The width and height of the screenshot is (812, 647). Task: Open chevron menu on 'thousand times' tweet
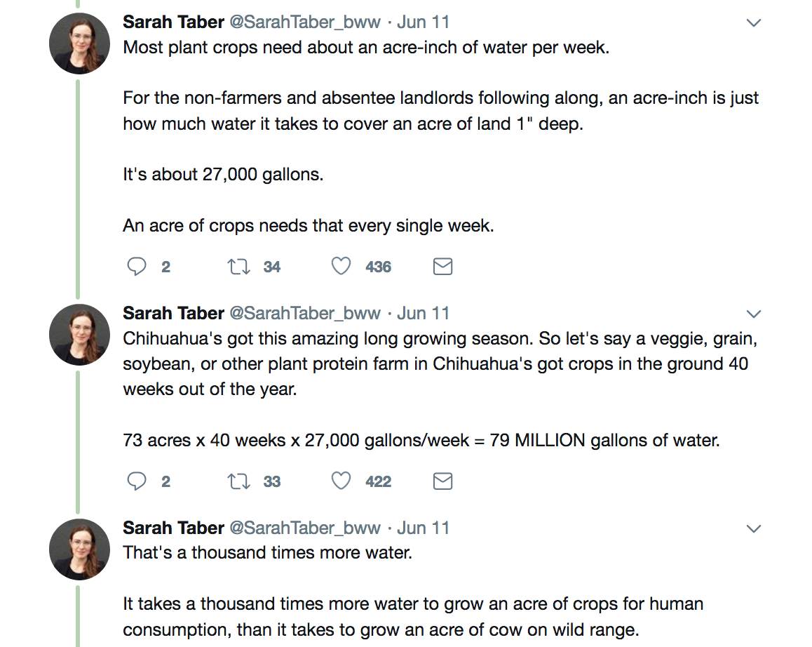pos(753,528)
